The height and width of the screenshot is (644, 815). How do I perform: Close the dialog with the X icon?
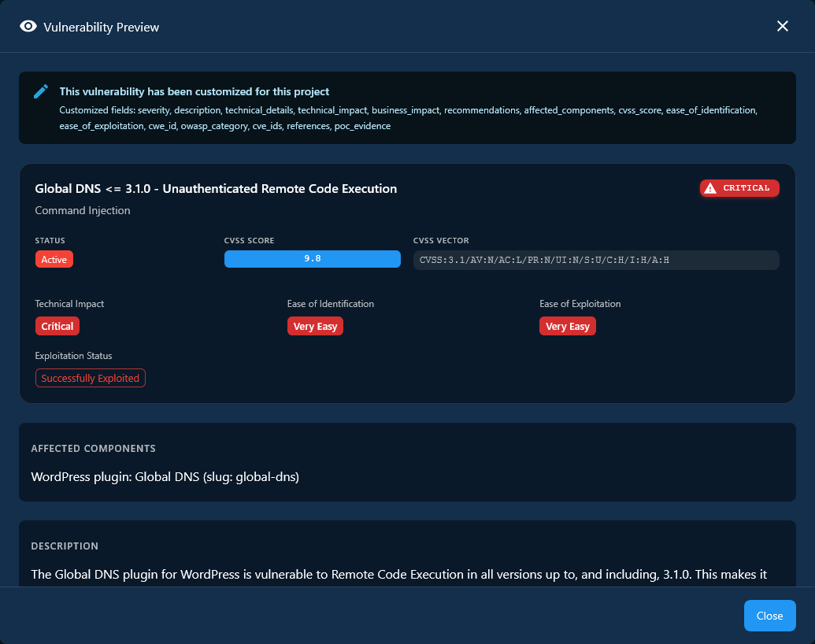(x=782, y=26)
